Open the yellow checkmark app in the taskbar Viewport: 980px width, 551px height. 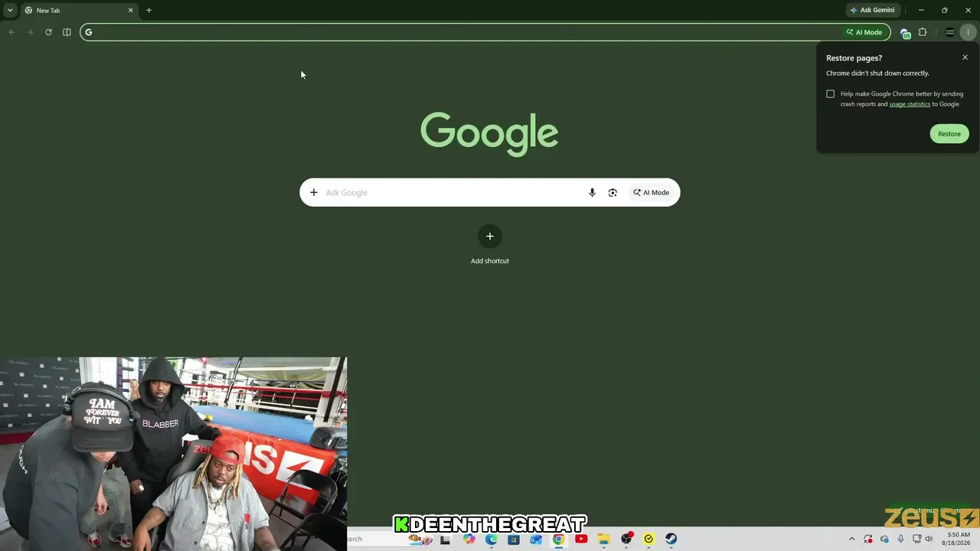pos(648,539)
